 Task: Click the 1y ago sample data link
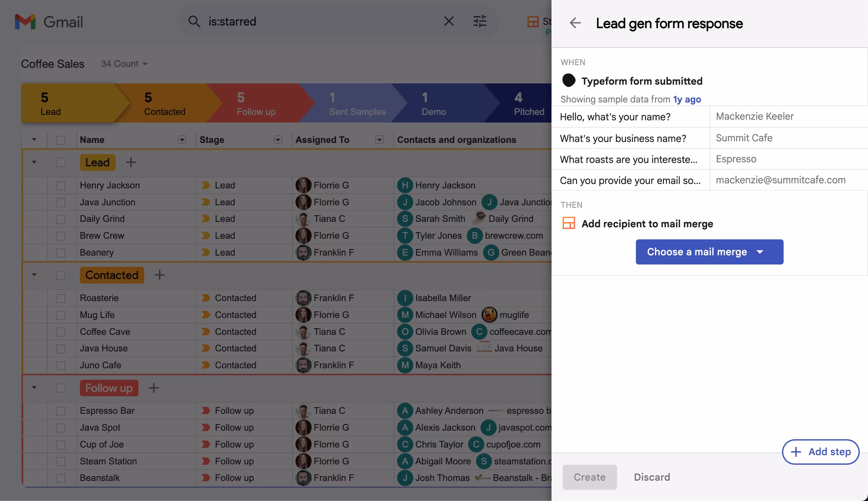(687, 99)
